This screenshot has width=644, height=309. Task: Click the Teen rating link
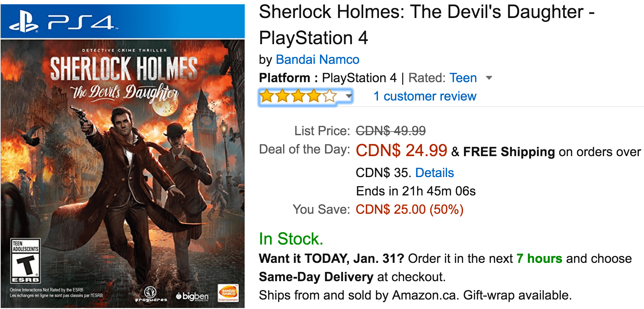463,78
